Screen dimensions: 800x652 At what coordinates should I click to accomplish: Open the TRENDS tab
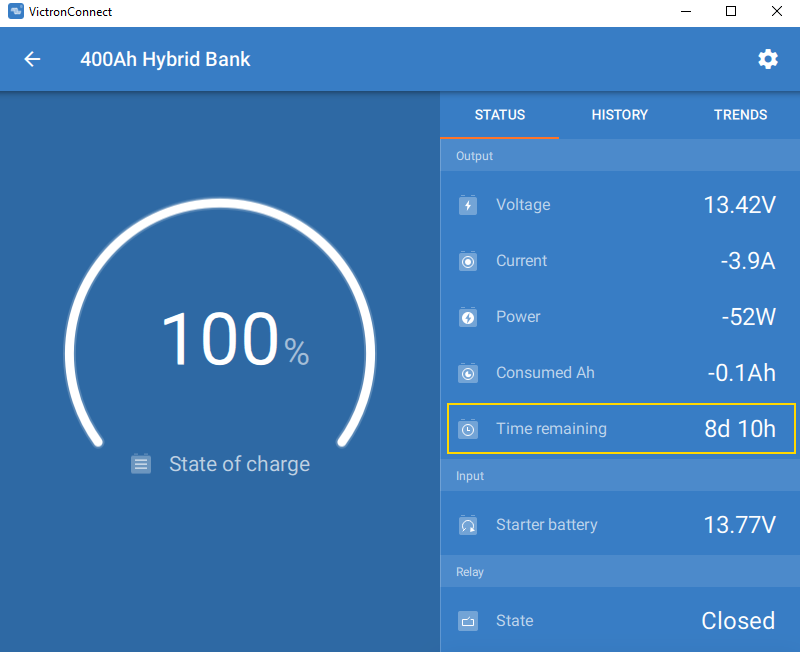pyautogui.click(x=740, y=115)
